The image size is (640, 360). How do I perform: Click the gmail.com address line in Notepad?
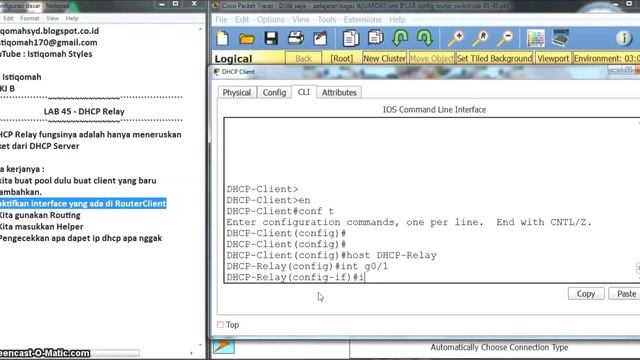[49, 42]
